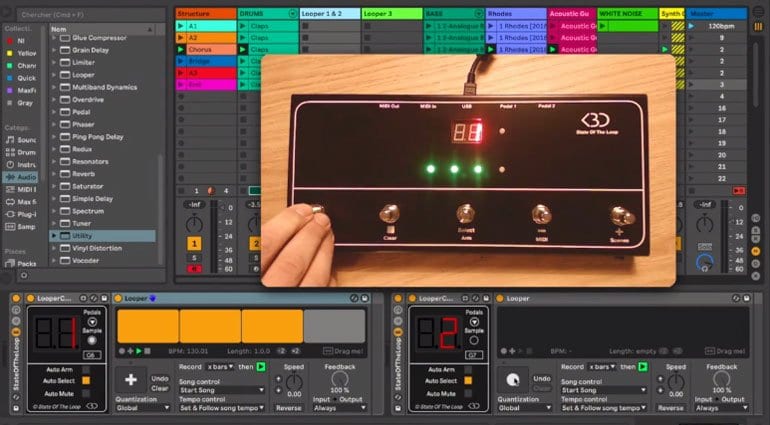The image size is (770, 425).
Task: Select the Master track header
Action: pyautogui.click(x=716, y=13)
